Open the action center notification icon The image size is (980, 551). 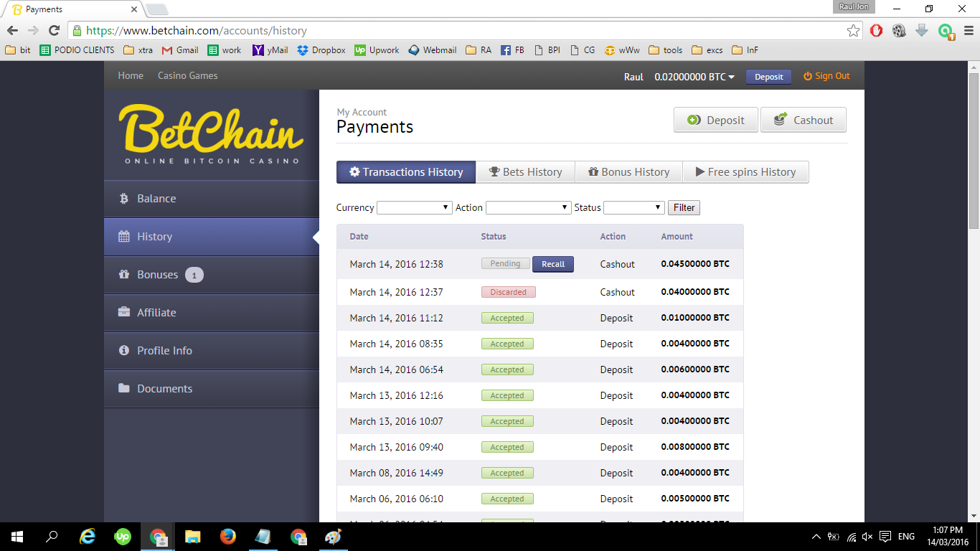(885, 537)
